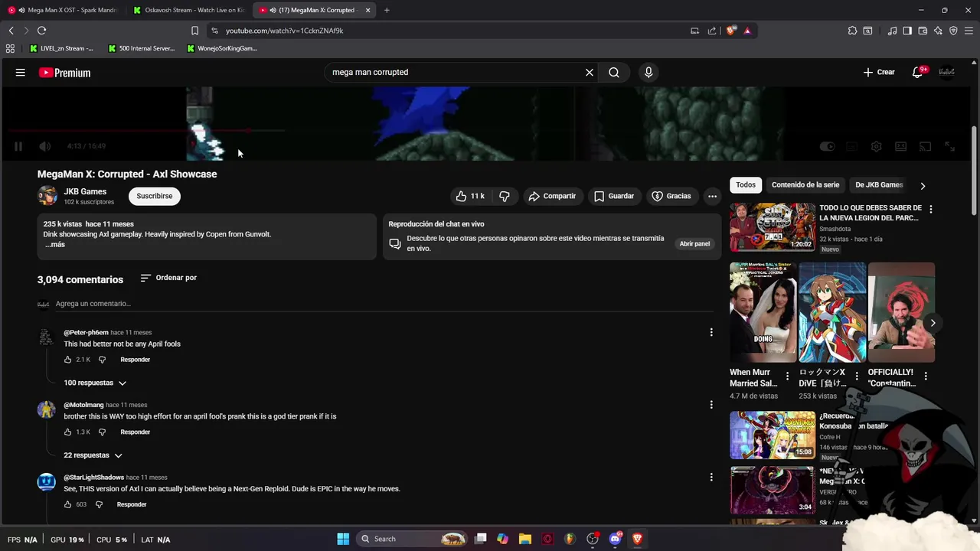Open options for MotoImang's comment
This screenshot has height=551, width=980.
[711, 405]
